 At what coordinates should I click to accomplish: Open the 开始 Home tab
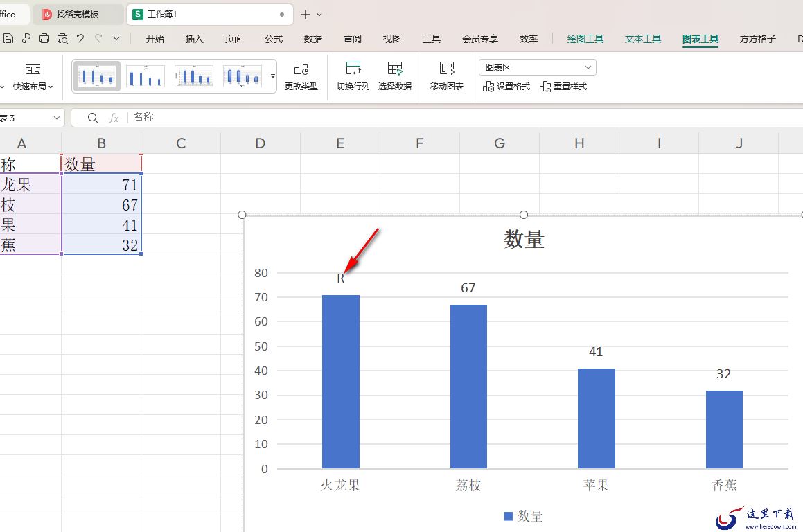[155, 39]
